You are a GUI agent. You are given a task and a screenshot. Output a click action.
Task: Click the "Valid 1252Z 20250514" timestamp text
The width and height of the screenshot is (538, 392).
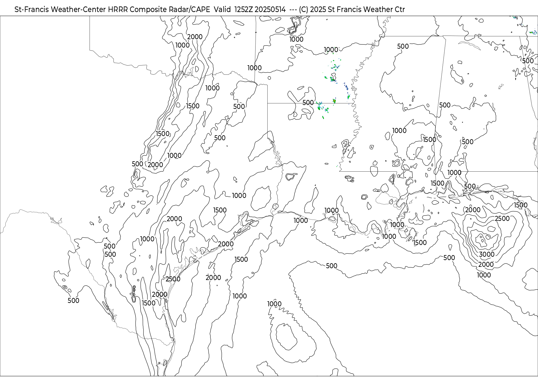pyautogui.click(x=250, y=10)
